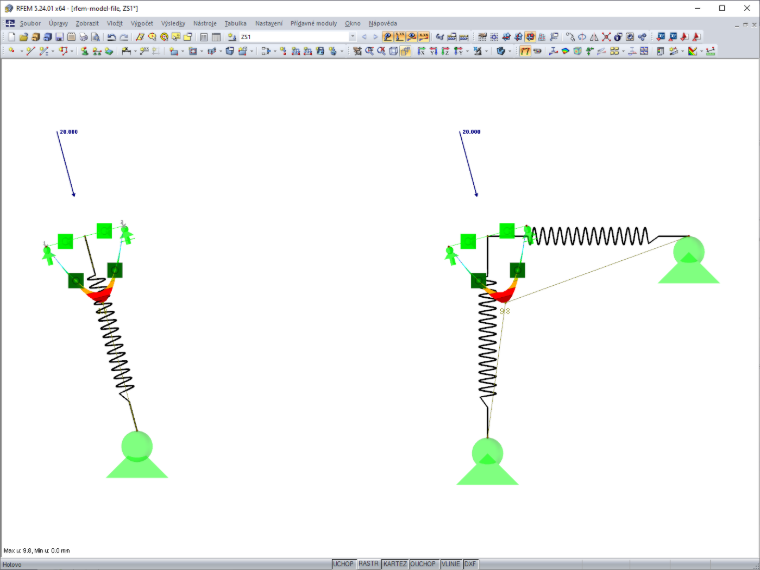This screenshot has width=760, height=570.
Task: Toggle VLINIE guidelines in status bar
Action: (451, 564)
